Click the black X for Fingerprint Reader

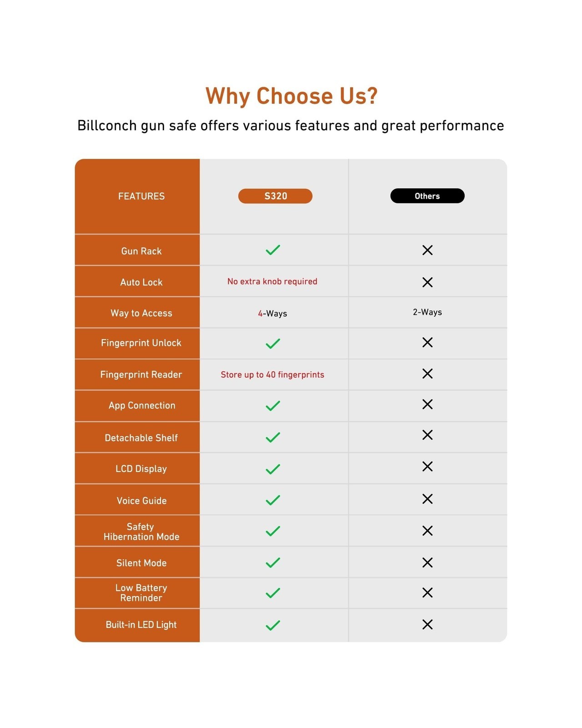(427, 374)
